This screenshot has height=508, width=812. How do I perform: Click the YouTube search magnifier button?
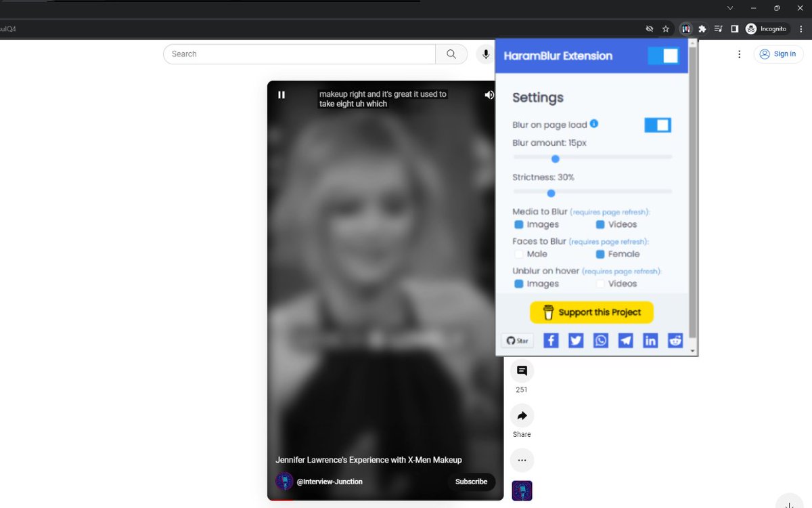(451, 54)
